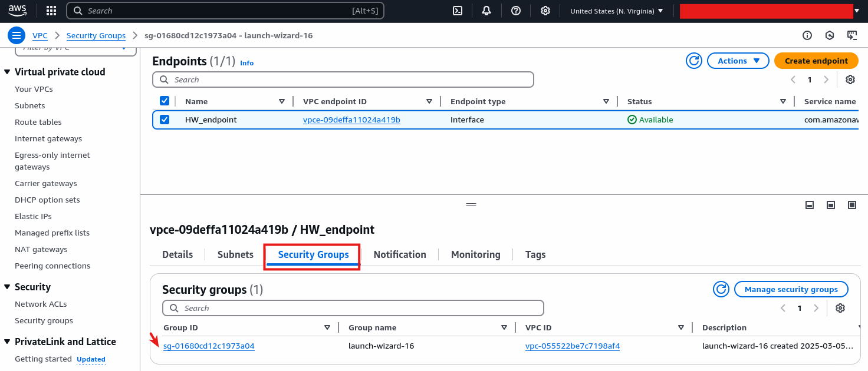This screenshot has height=371, width=868.
Task: Switch to the Tags tab
Action: 535,254
